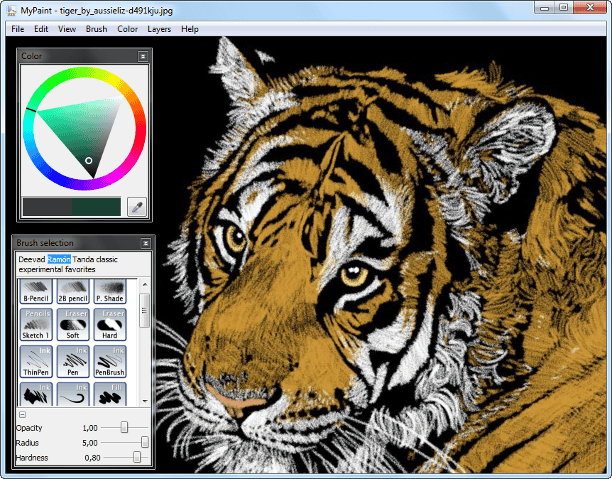Viewport: 612px width, 479px height.
Task: Click the Color panel title bar
Action: pyautogui.click(x=78, y=56)
